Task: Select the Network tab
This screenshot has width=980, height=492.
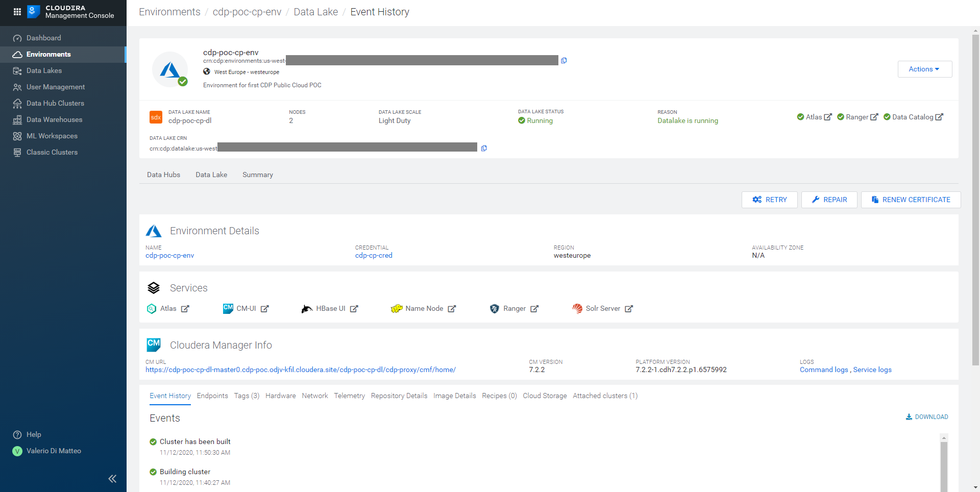Action: [315, 396]
